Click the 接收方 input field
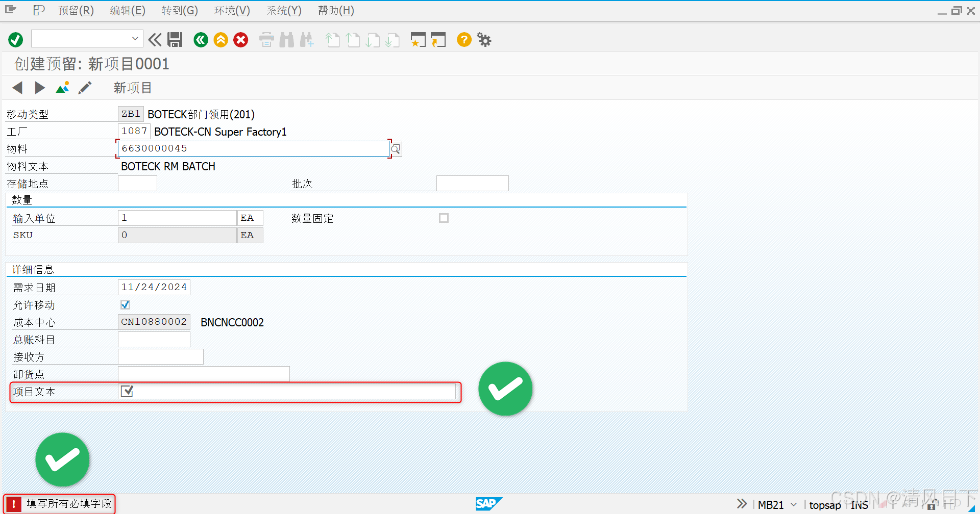 [x=161, y=357]
